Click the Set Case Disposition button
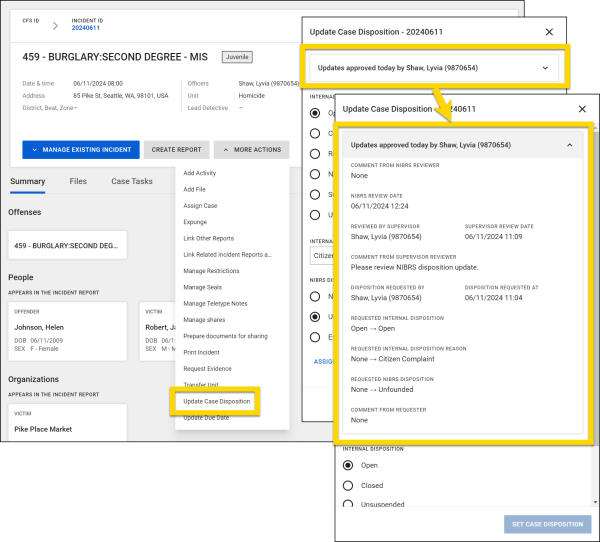The height and width of the screenshot is (542, 600). (x=547, y=524)
